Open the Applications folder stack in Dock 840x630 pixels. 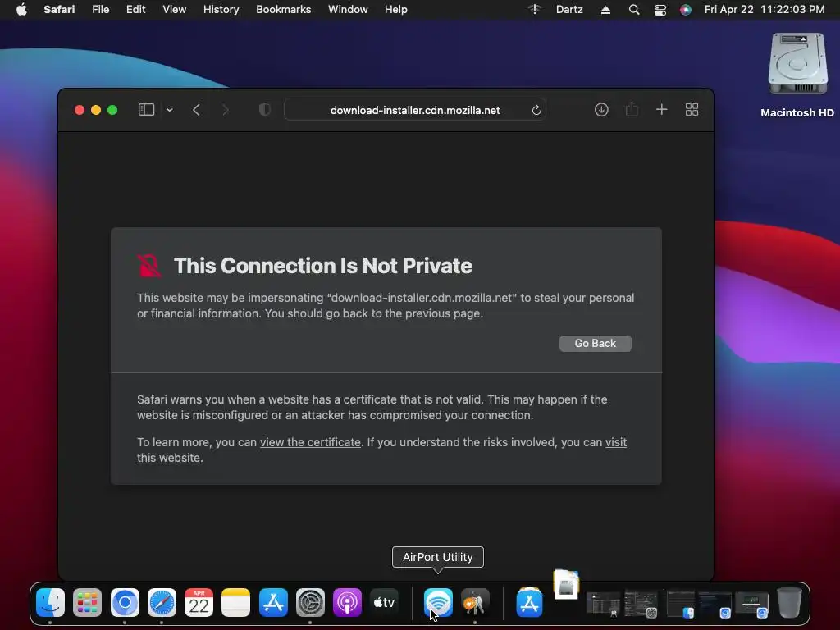point(529,603)
